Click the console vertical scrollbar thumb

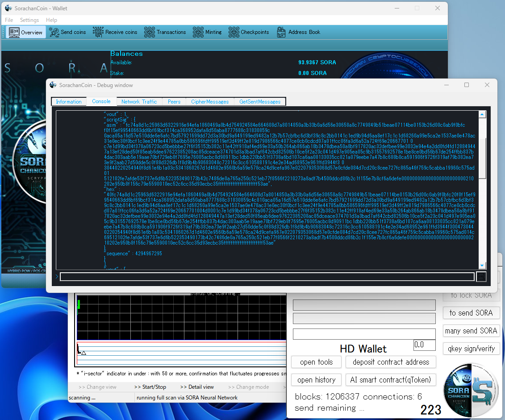pos(482,158)
